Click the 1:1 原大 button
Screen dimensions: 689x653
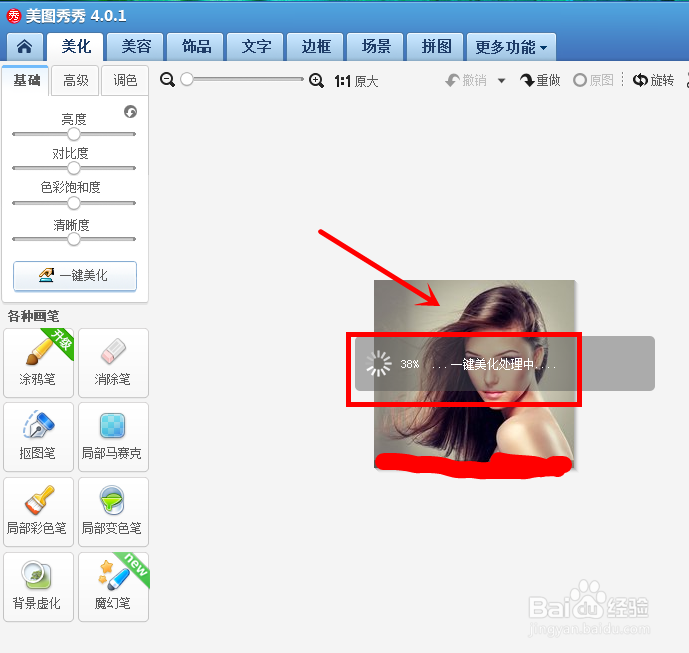click(x=356, y=81)
